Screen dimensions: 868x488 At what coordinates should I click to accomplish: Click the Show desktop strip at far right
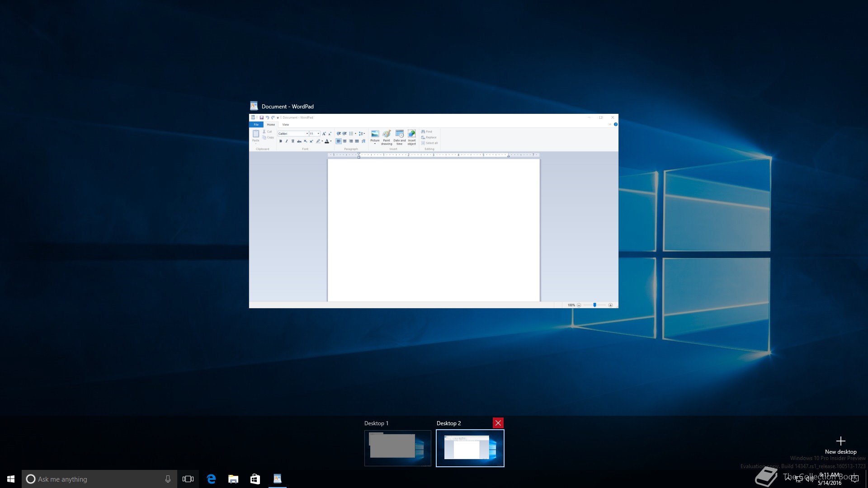[x=867, y=479]
